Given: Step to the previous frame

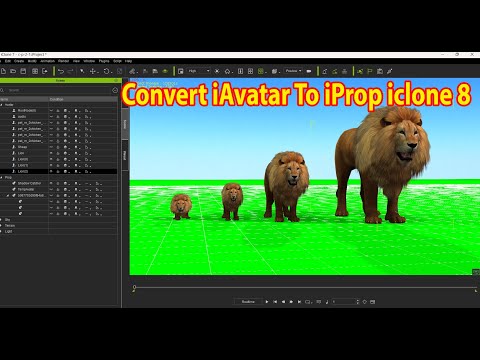Looking at the screenshot, I should tap(283, 302).
